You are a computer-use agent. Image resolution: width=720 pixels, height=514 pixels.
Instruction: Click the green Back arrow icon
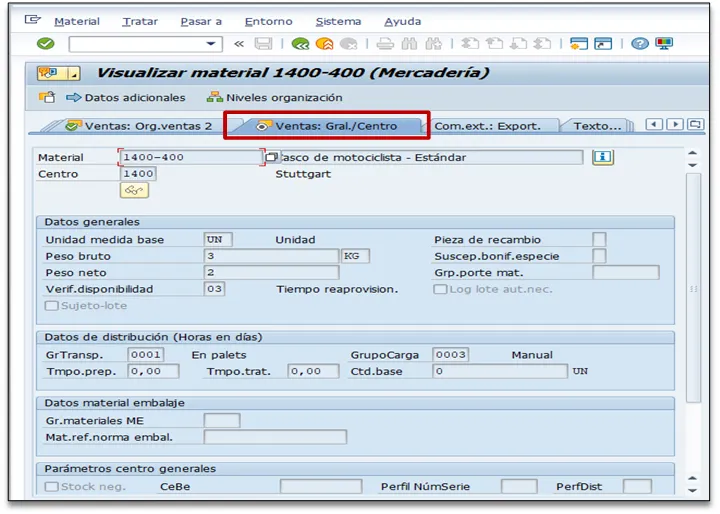tap(300, 44)
